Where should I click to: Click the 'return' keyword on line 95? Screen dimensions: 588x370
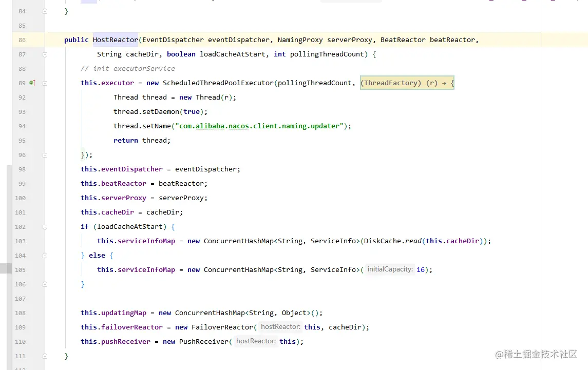126,140
